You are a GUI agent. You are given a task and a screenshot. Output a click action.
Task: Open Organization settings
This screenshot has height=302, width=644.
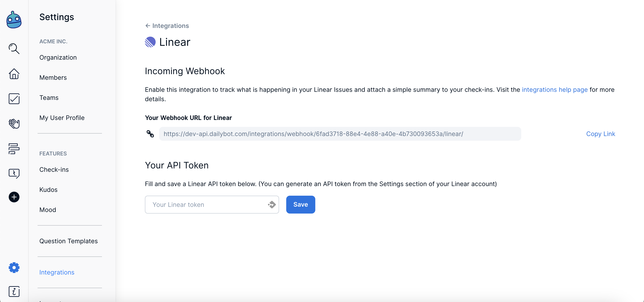[58, 57]
